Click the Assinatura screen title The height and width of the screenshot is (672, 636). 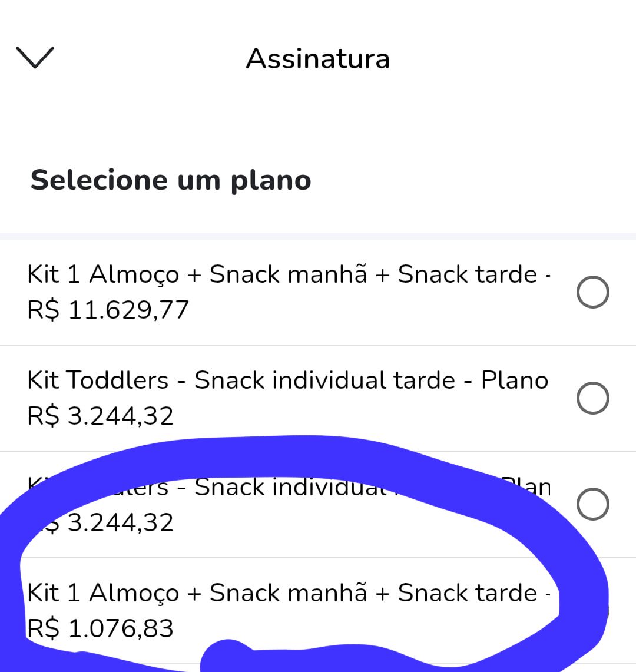(318, 59)
